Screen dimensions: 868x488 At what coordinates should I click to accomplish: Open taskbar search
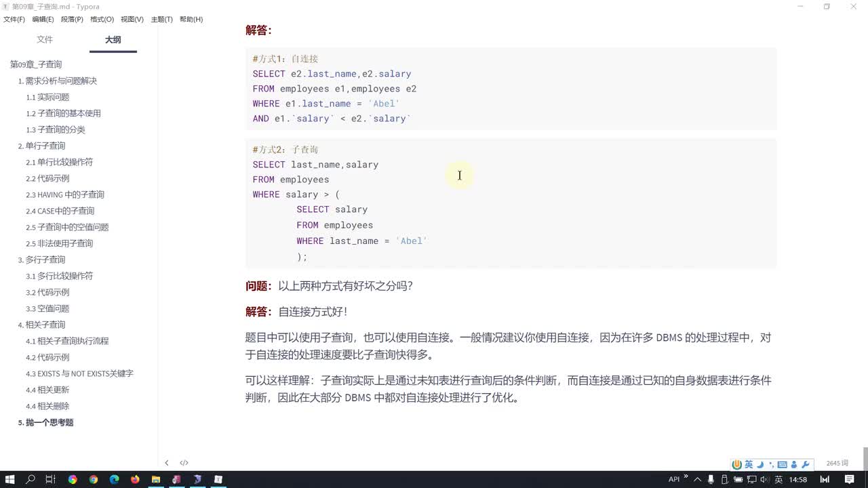[x=31, y=479]
